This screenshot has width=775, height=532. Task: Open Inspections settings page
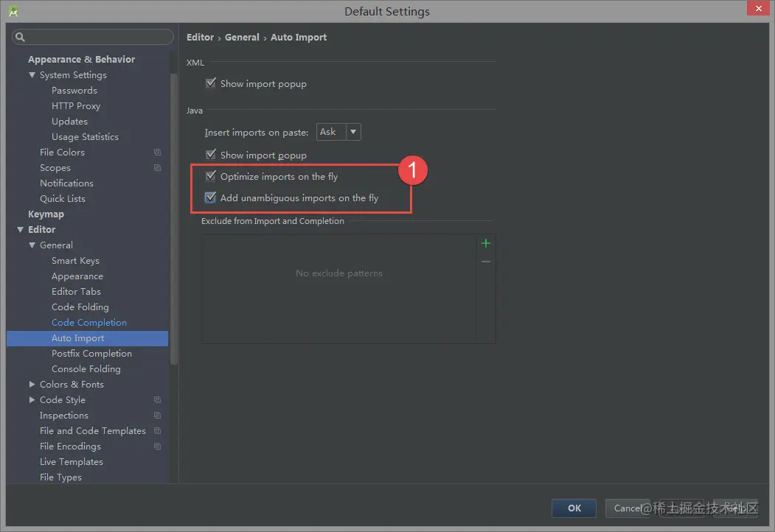(x=64, y=416)
